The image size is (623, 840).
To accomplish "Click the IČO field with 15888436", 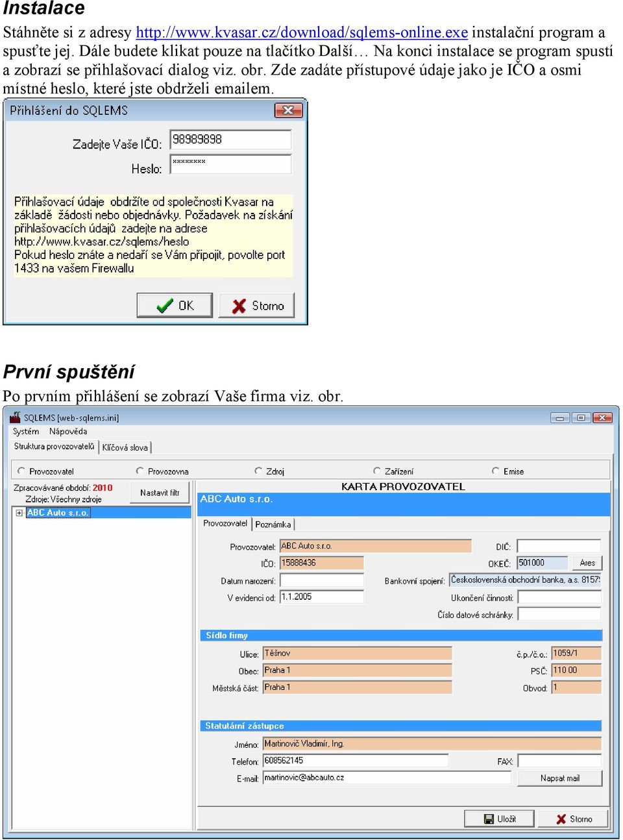I will (321, 563).
